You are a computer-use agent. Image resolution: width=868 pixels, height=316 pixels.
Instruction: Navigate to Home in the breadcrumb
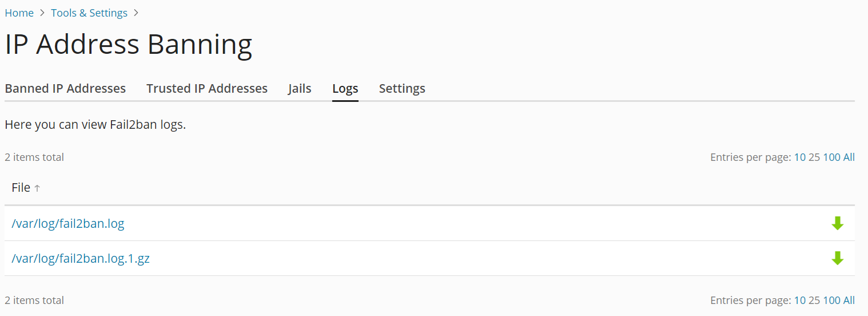[19, 13]
